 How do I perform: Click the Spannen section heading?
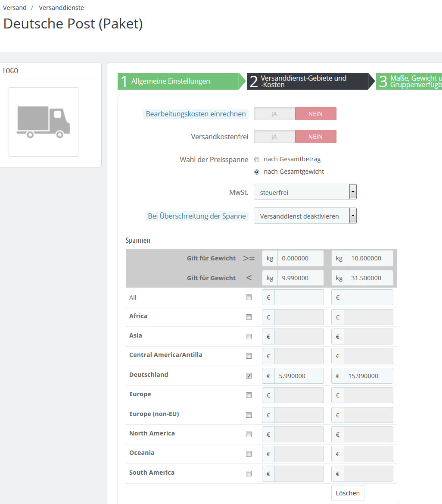click(x=138, y=241)
